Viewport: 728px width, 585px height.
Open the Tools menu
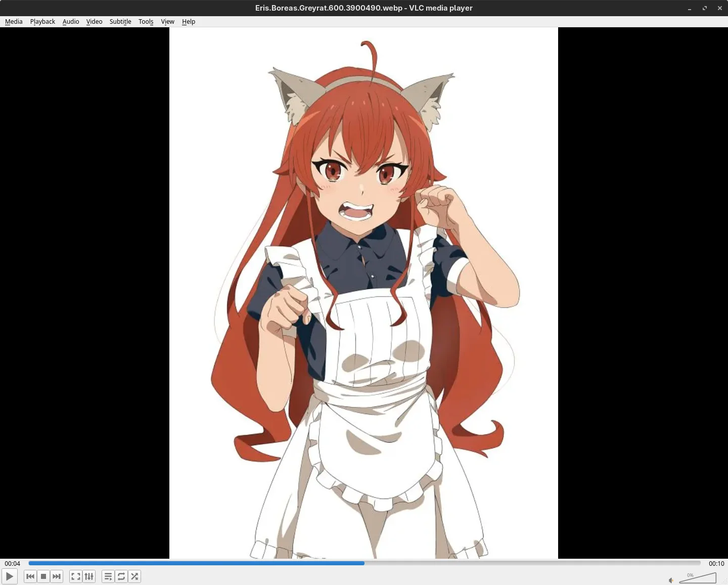(146, 22)
